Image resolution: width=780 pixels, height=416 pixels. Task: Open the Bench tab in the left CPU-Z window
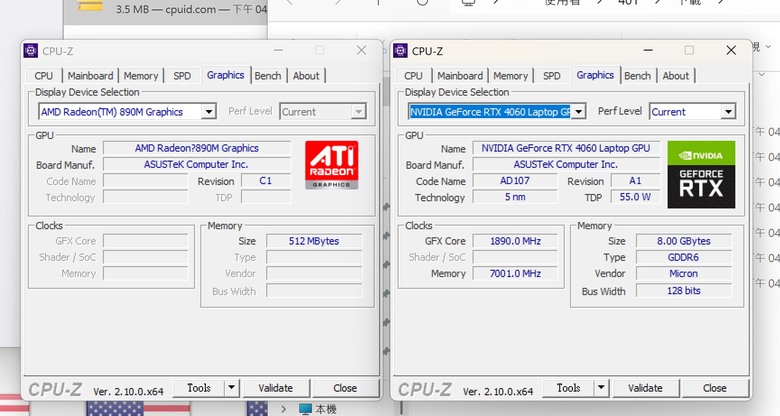pyautogui.click(x=268, y=76)
